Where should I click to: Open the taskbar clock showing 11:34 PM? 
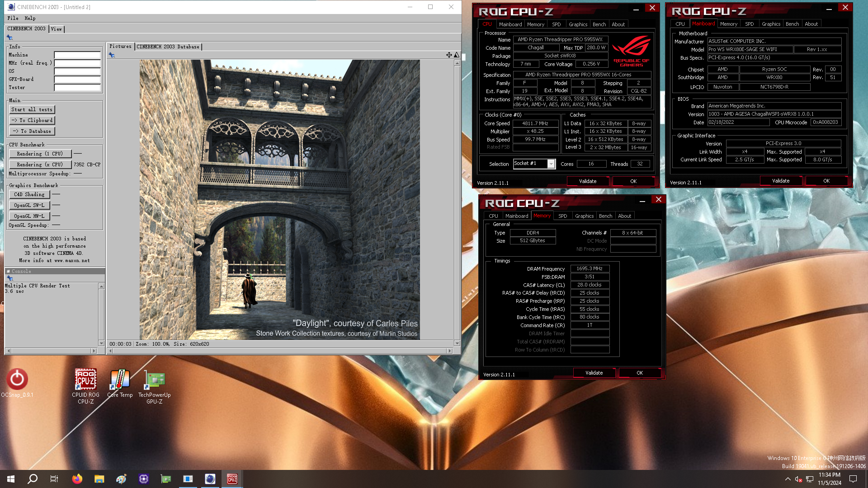(x=830, y=479)
